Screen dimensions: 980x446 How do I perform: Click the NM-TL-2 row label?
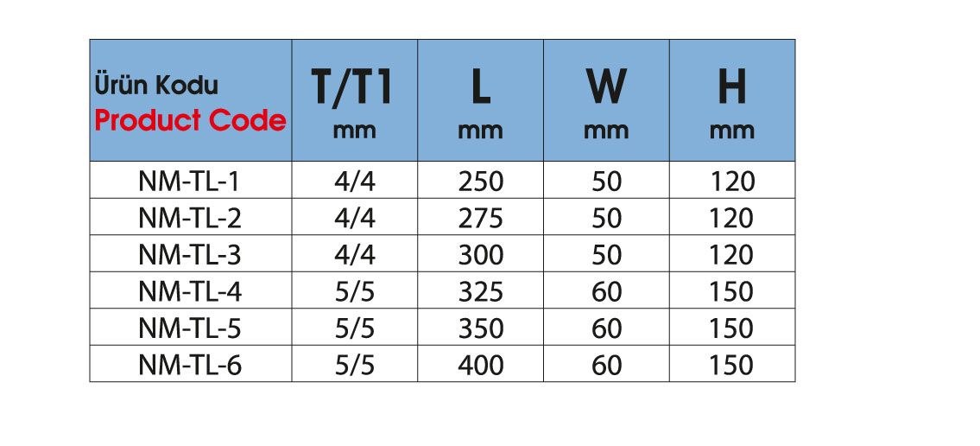[190, 218]
